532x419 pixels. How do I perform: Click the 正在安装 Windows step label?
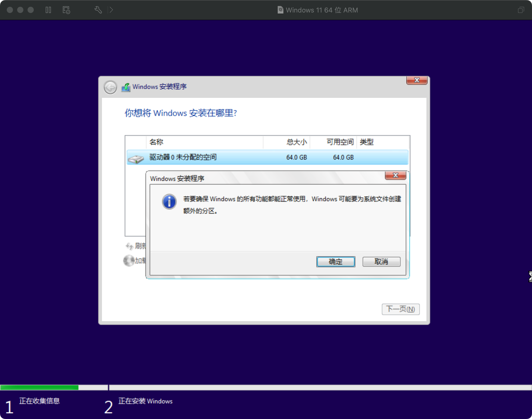coord(145,401)
